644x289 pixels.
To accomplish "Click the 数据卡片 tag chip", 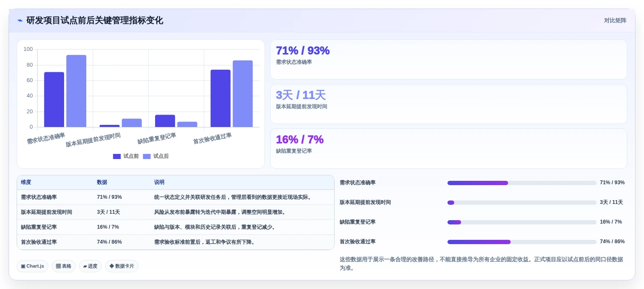I will [x=122, y=266].
